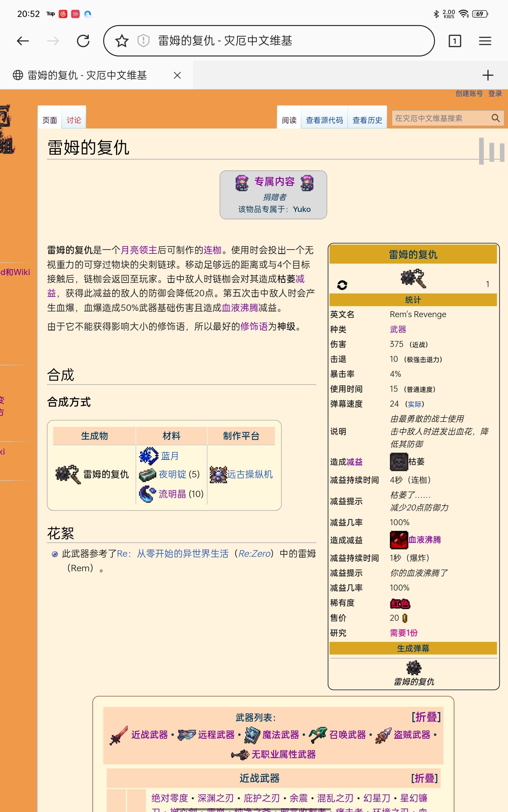Open the Re:从零开始的异世界生活 link
The image size is (508, 812).
click(x=172, y=553)
